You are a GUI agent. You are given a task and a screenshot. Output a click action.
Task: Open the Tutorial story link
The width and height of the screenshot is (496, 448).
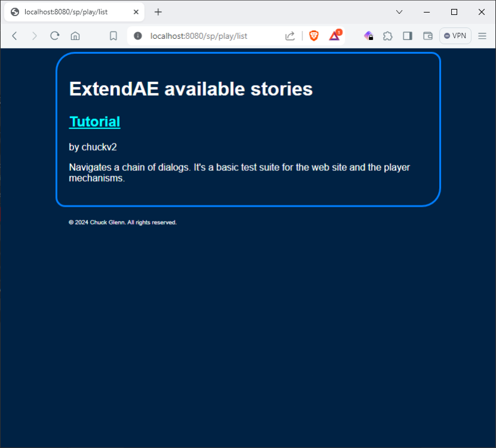pos(94,122)
